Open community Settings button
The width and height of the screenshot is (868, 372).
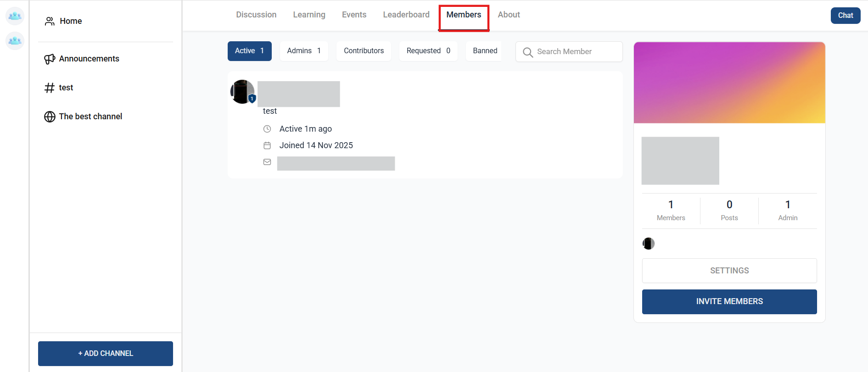click(x=729, y=271)
